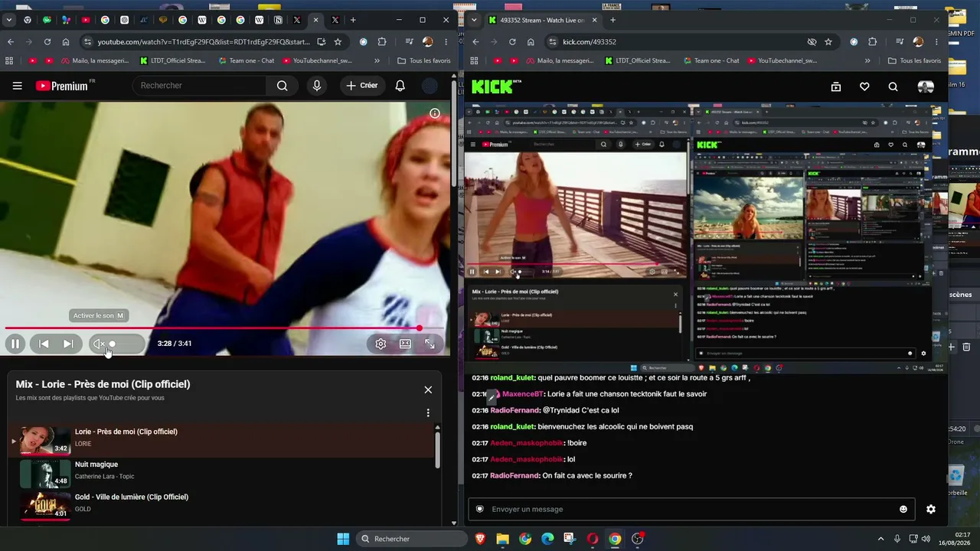The width and height of the screenshot is (980, 551).
Task: Toggle theater mode on the YouTube player
Action: [405, 344]
